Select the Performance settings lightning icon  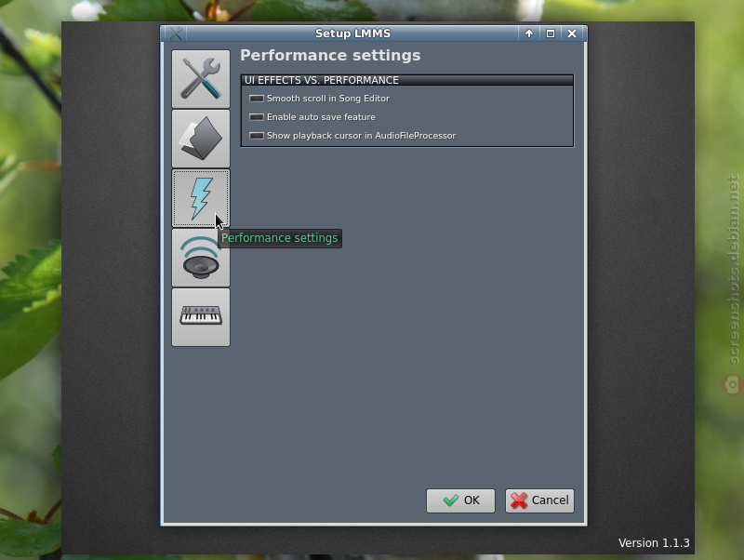coord(201,198)
